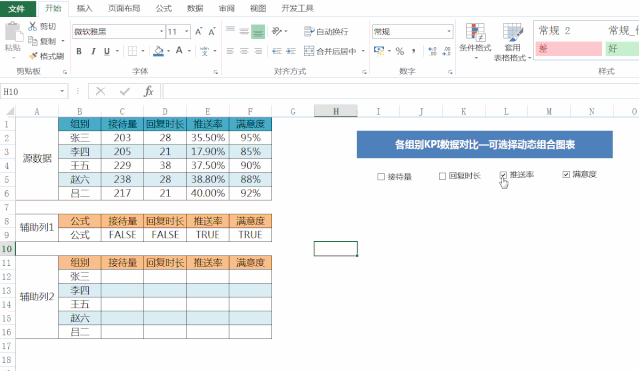Screen dimensions: 639x371
Task: Decrease decimal places
Action: coord(446,51)
